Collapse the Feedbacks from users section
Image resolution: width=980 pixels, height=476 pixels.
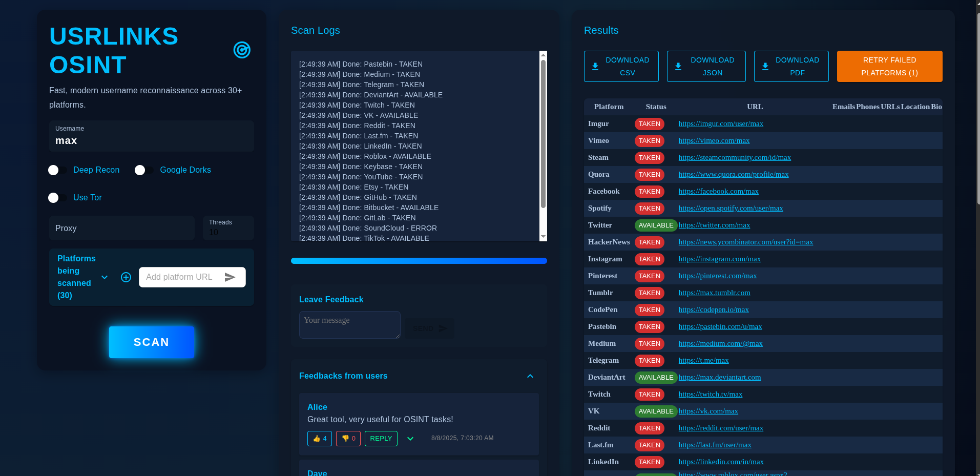coord(530,376)
